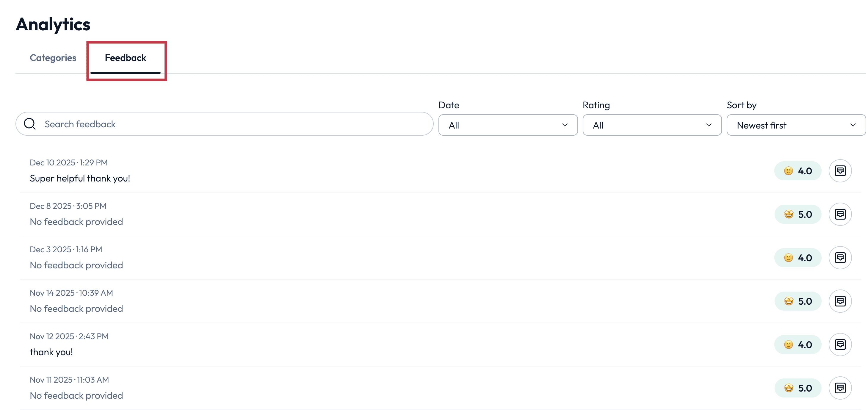Open the Rating filter dropdown
This screenshot has height=410, width=868.
point(652,125)
